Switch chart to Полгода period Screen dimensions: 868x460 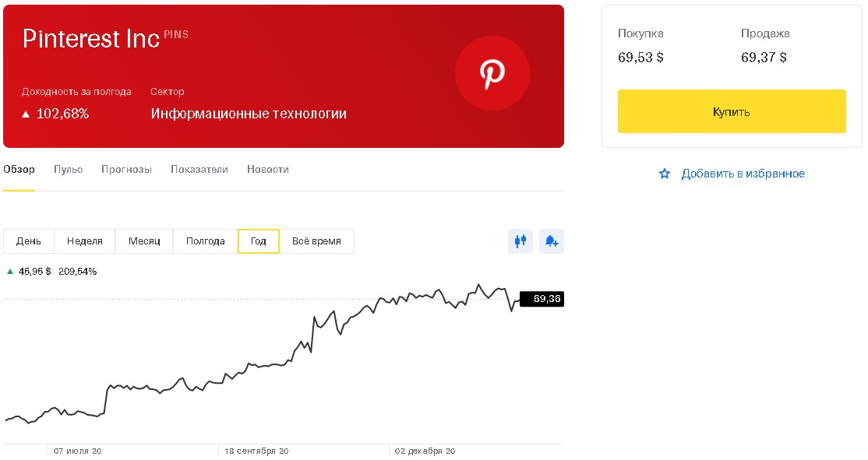(204, 241)
